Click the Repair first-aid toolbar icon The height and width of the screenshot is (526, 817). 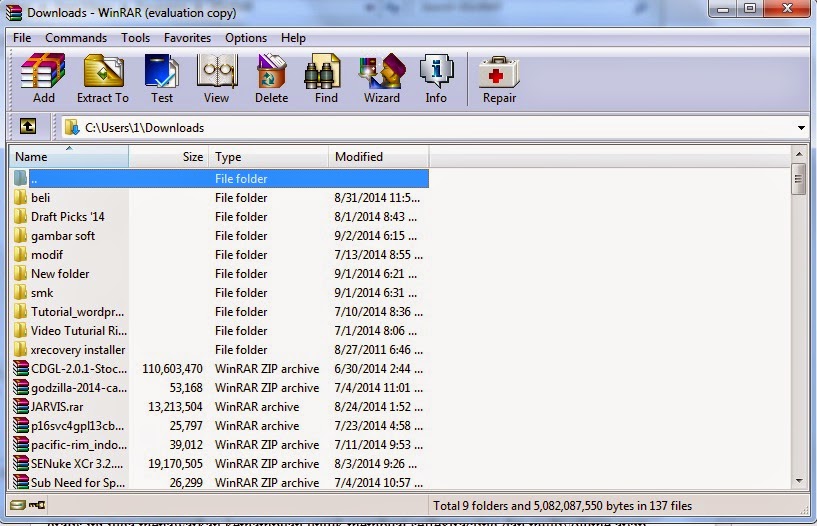(x=499, y=71)
